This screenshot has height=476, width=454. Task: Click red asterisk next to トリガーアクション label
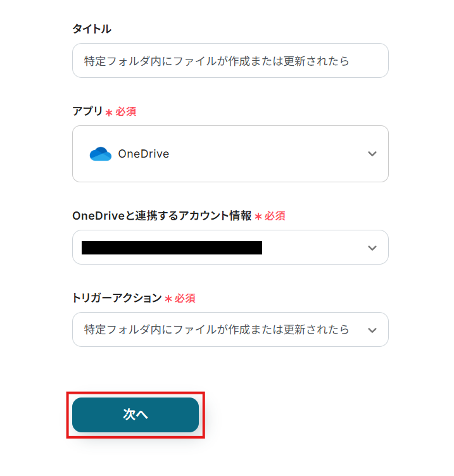click(168, 298)
